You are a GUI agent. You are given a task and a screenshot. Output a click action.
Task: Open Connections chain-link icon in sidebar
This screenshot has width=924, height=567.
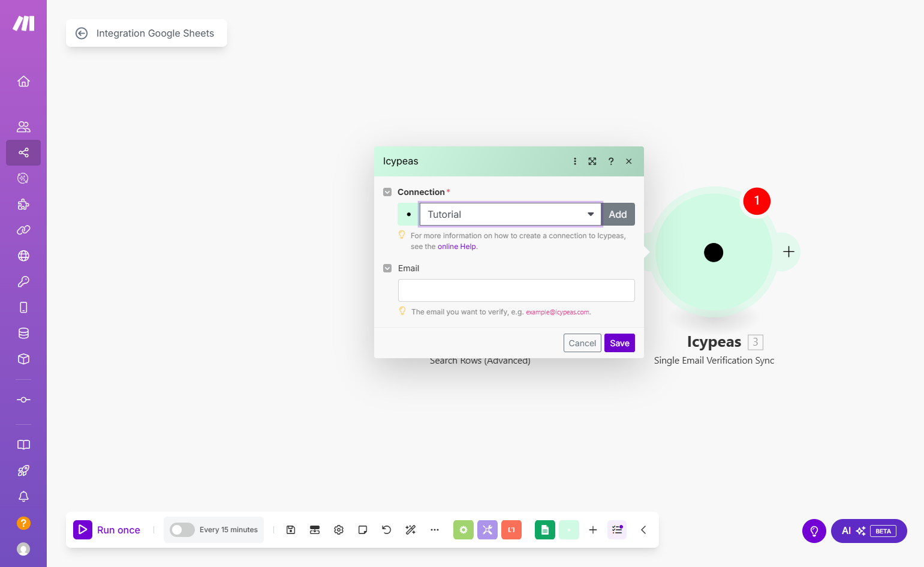pos(23,230)
